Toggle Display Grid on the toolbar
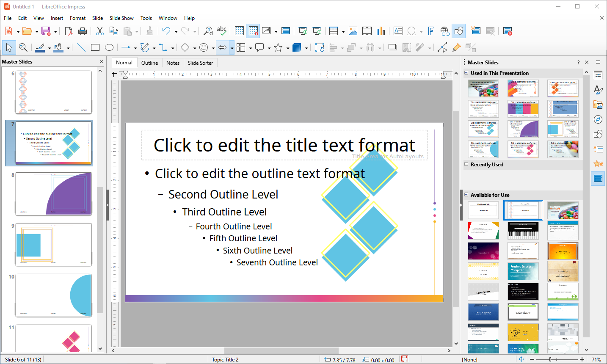The image size is (607, 364). tap(239, 31)
